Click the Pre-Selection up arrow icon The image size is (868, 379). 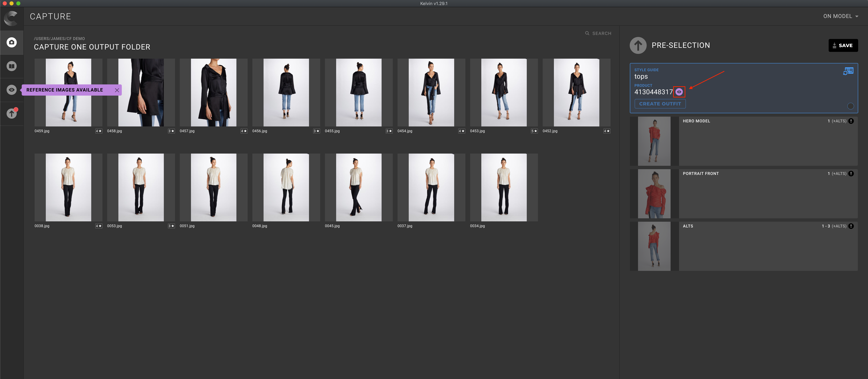638,45
